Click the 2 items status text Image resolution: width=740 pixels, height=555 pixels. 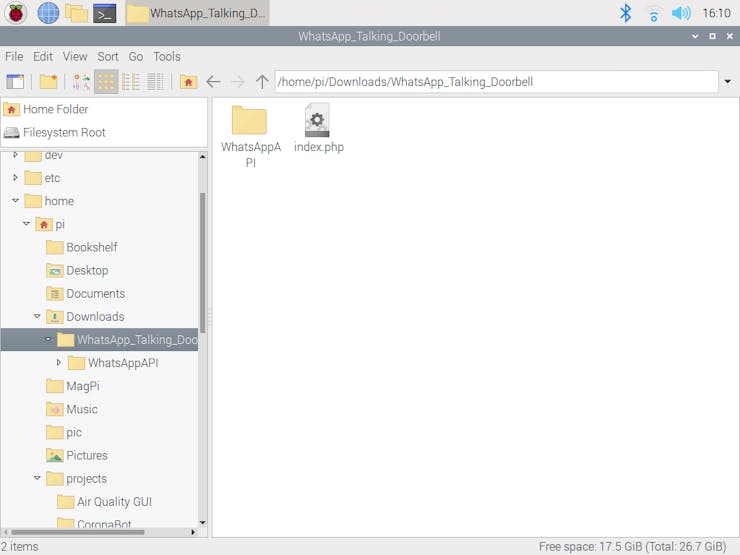(x=20, y=547)
